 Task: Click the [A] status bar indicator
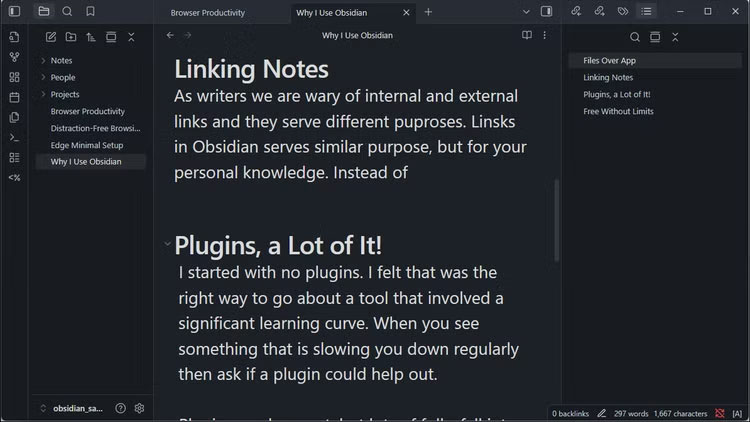(737, 413)
